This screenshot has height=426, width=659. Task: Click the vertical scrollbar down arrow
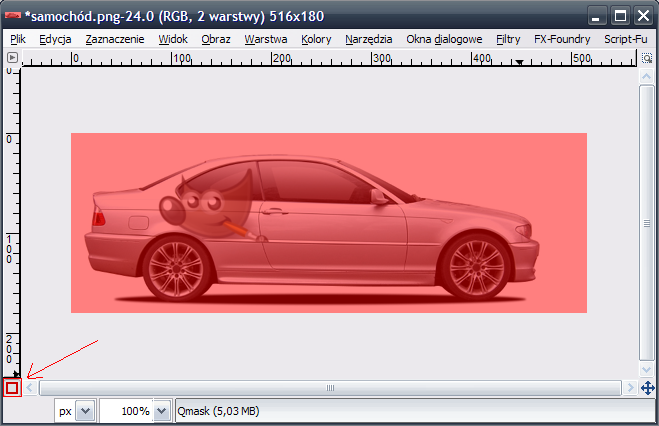point(647,369)
